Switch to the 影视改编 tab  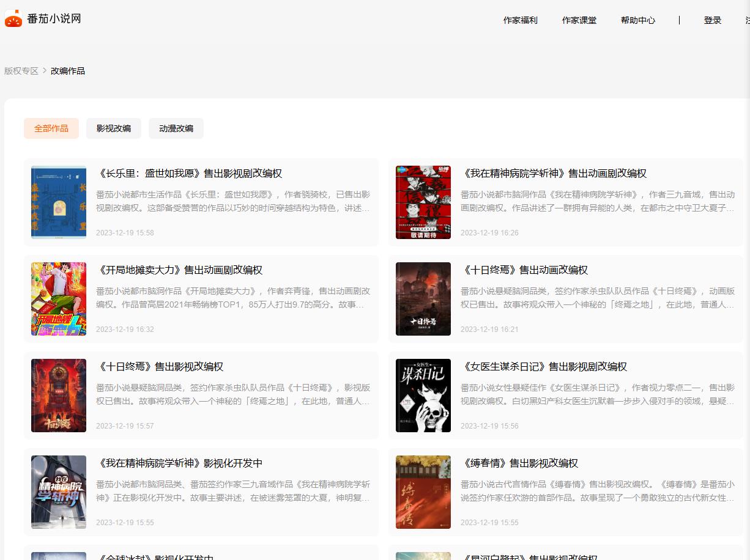coord(113,128)
